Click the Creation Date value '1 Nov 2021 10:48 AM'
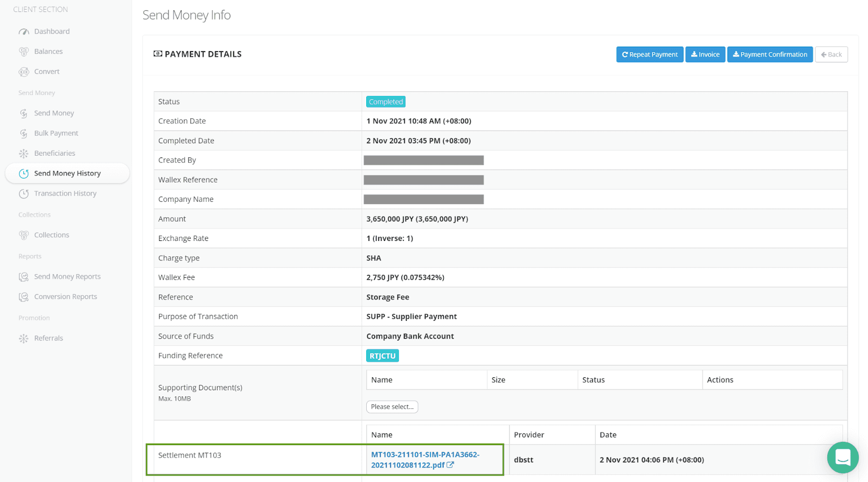Viewport: 868px width, 482px height. point(419,121)
